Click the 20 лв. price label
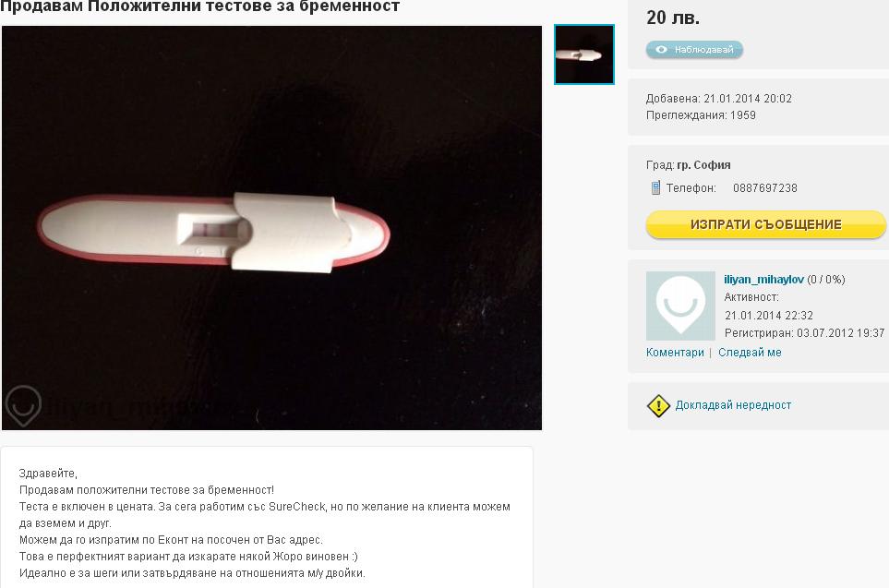 point(673,18)
